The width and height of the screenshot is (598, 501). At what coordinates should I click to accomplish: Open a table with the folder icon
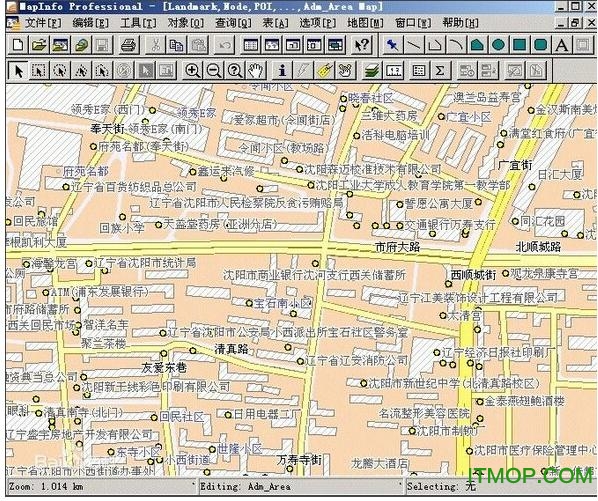click(x=39, y=45)
